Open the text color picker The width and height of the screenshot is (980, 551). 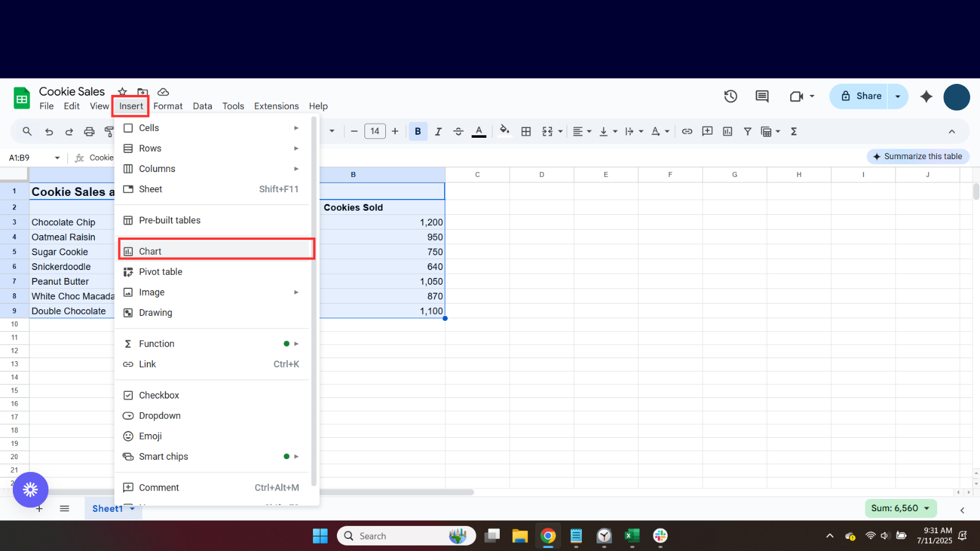coord(479,132)
